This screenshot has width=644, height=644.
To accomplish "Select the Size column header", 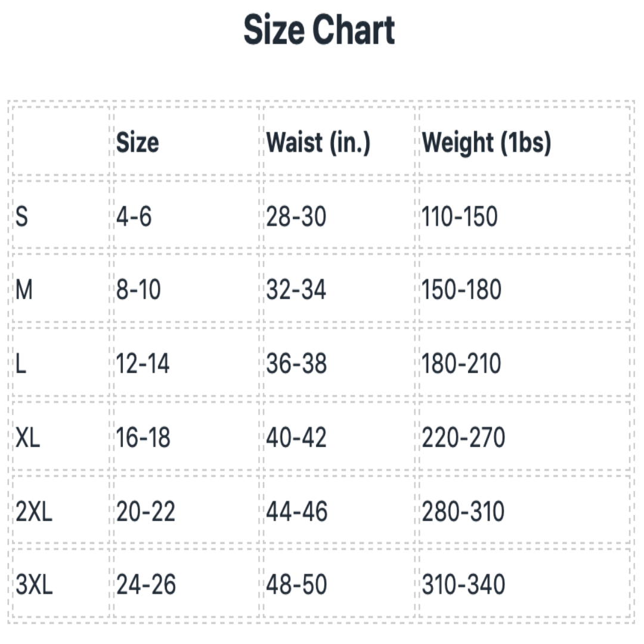I will pyautogui.click(x=137, y=143).
